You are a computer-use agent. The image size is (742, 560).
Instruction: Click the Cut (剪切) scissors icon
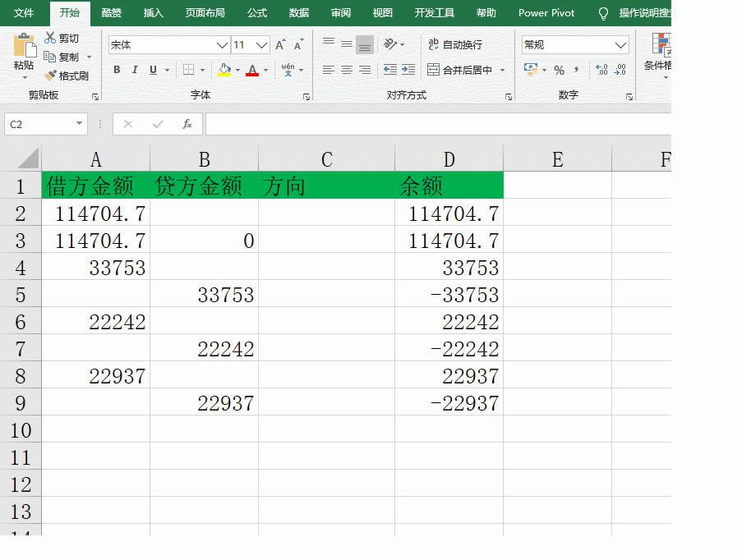[x=50, y=38]
